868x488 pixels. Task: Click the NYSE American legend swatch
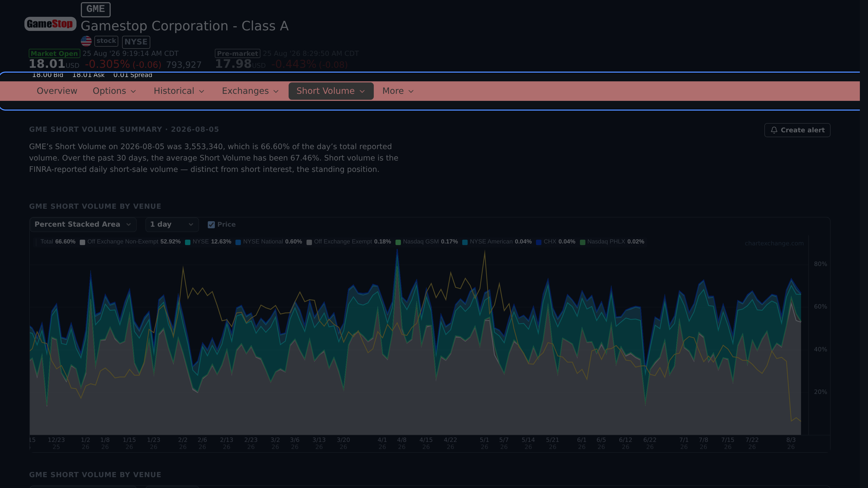[465, 242]
